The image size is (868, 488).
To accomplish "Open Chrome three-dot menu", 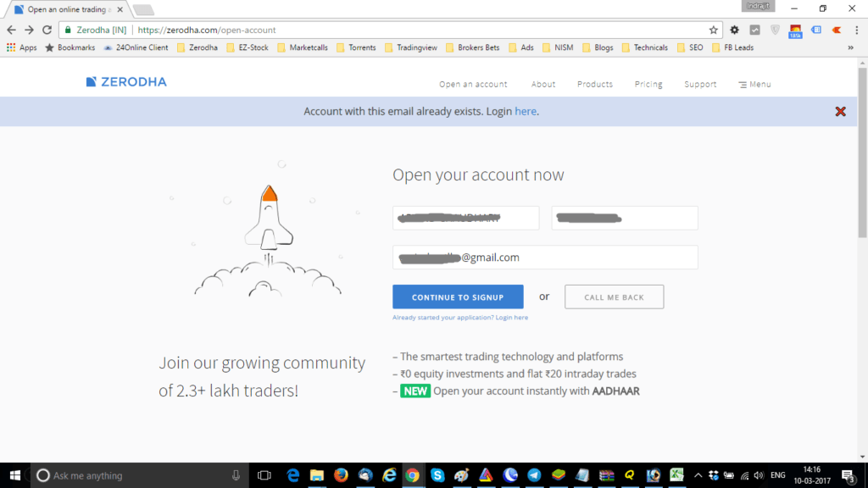I will (x=856, y=30).
